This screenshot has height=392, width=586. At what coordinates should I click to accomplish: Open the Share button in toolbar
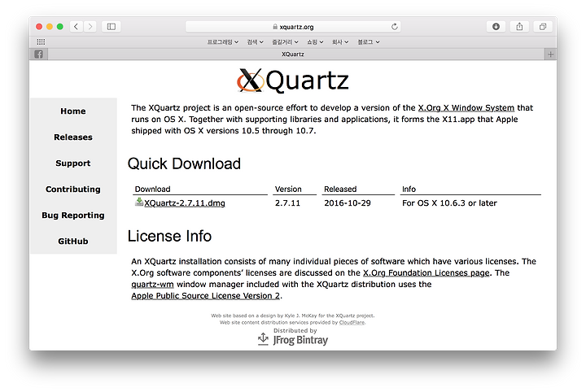click(x=519, y=27)
